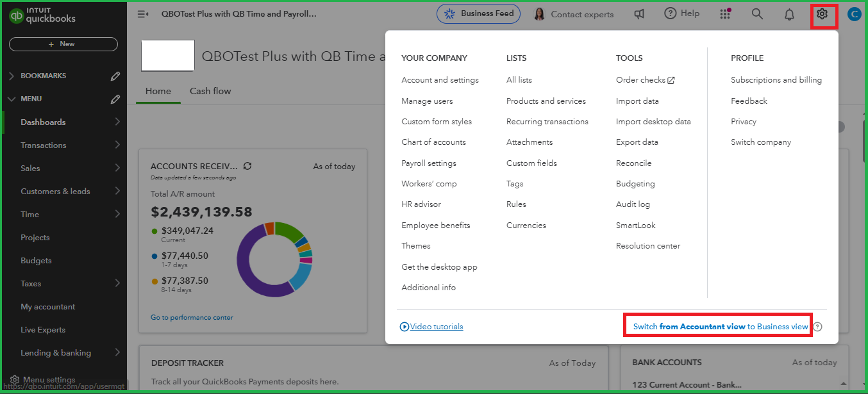Open Recurring transactions
This screenshot has width=868, height=394.
(547, 122)
